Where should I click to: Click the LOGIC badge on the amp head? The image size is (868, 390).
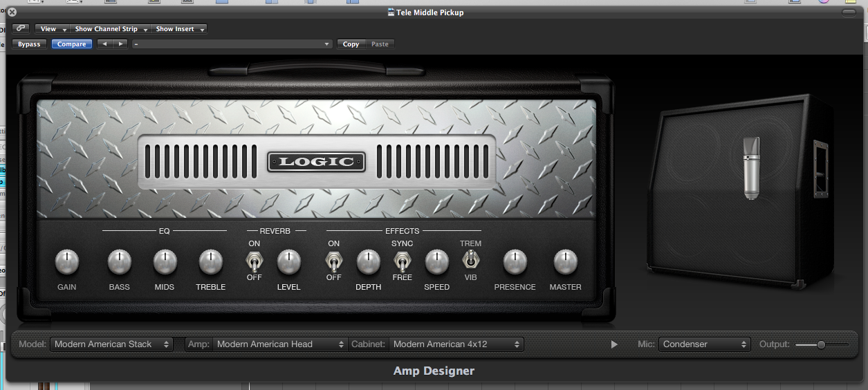[x=316, y=162]
